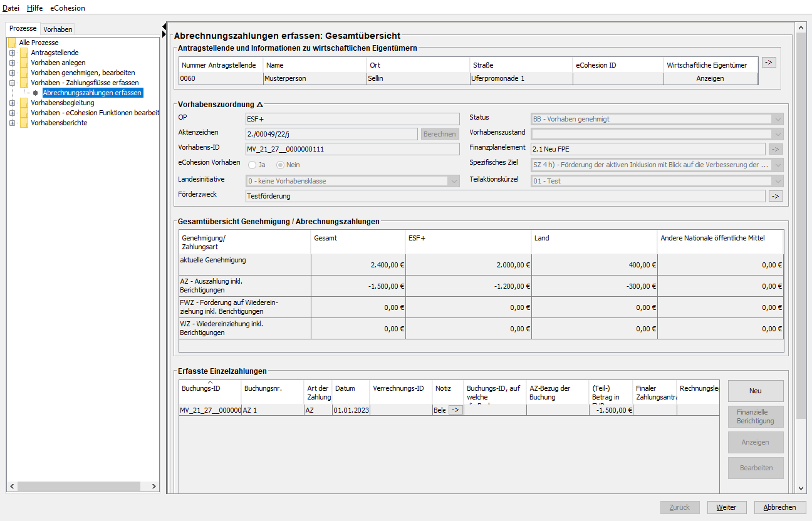Click the Datum column header
Image resolution: width=812 pixels, height=521 pixels.
[351, 392]
